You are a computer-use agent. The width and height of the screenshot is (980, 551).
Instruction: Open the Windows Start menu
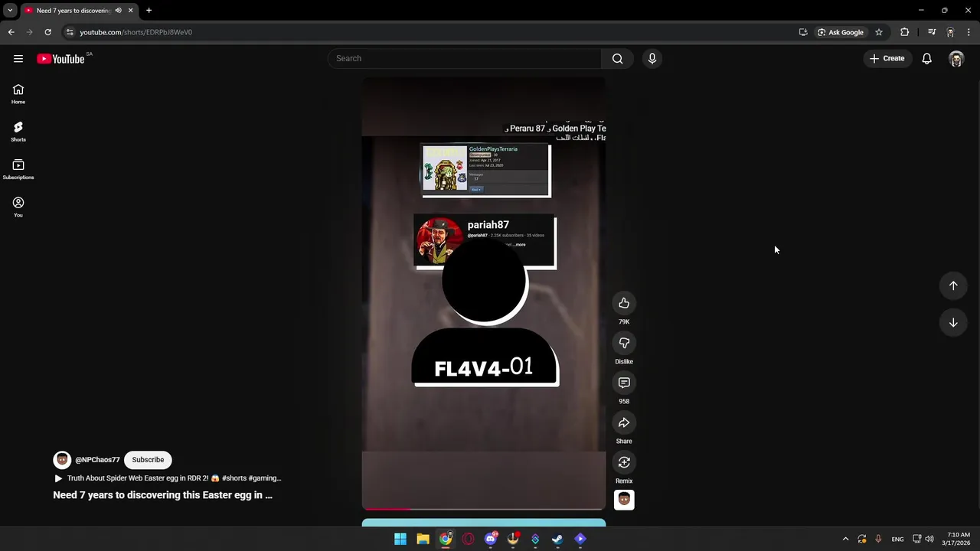[x=400, y=539]
